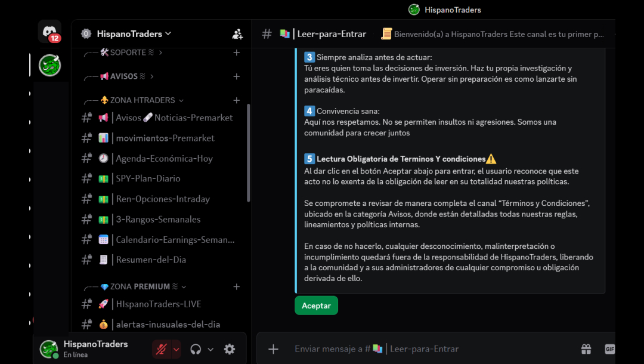The width and height of the screenshot is (644, 364).
Task: Click the megaphone icon of Avisos channel
Action: (x=104, y=118)
